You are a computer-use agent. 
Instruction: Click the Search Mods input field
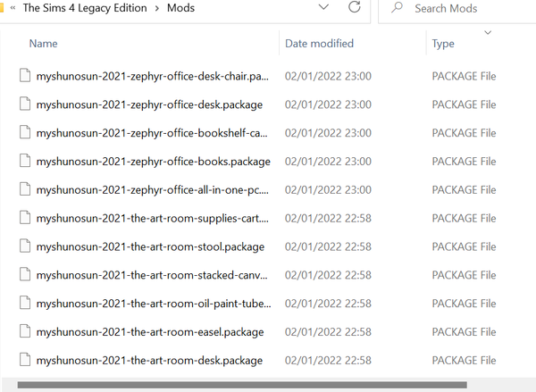click(x=457, y=8)
